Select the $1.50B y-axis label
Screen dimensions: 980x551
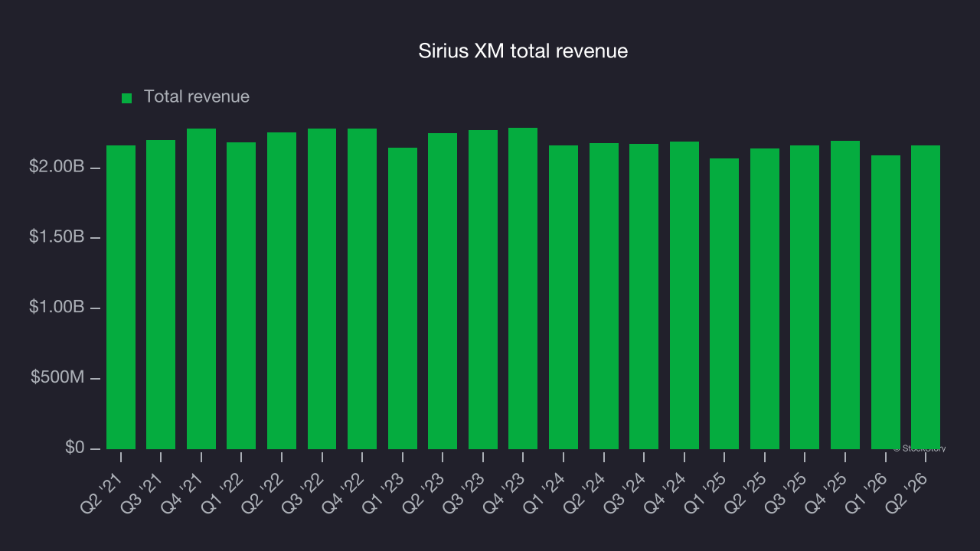coord(57,237)
